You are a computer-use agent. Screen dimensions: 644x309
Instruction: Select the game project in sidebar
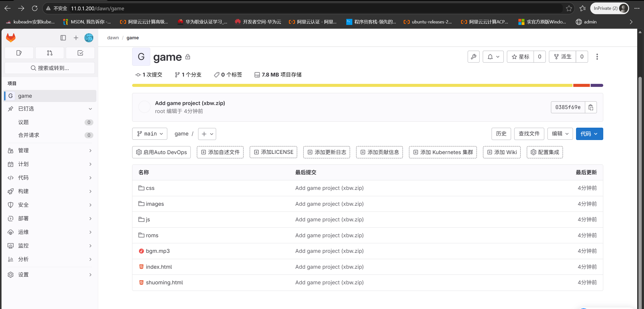coord(50,96)
